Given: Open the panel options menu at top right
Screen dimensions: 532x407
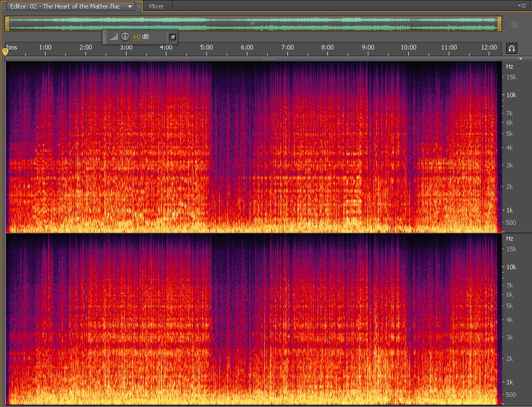Looking at the screenshot, I should pyautogui.click(x=522, y=6).
